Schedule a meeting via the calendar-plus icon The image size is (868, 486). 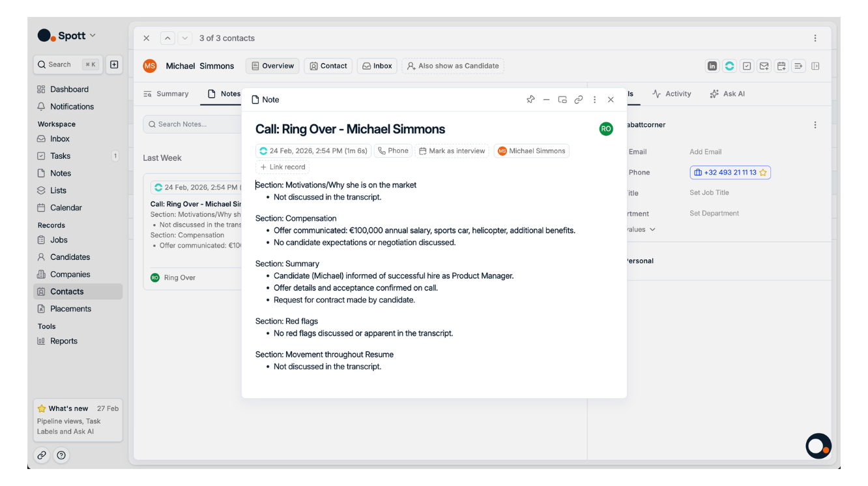[x=781, y=66]
